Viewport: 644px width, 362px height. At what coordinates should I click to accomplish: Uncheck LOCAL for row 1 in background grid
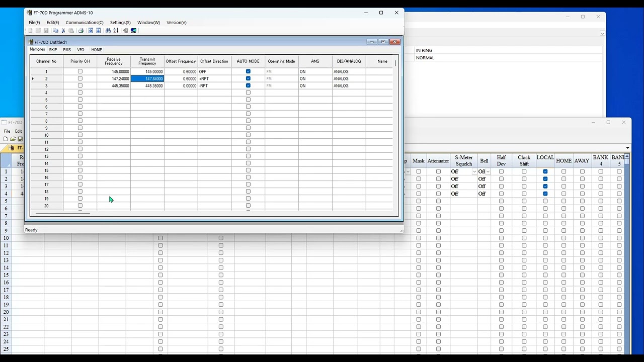[545, 171]
